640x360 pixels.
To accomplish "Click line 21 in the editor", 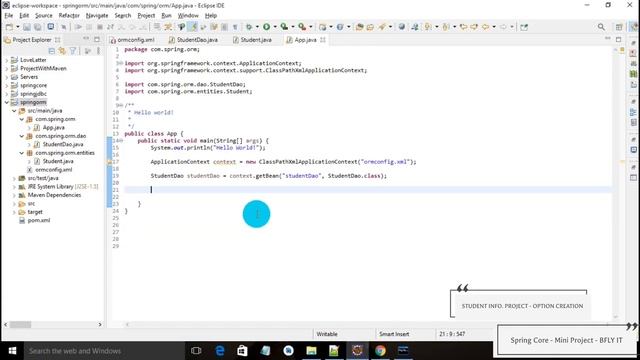I will (x=367, y=190).
